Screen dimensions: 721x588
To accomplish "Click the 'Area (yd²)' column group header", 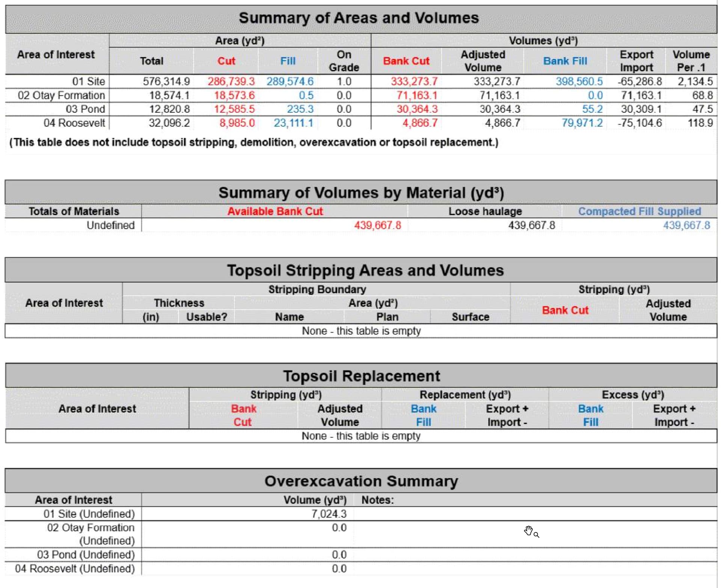I will tap(240, 41).
